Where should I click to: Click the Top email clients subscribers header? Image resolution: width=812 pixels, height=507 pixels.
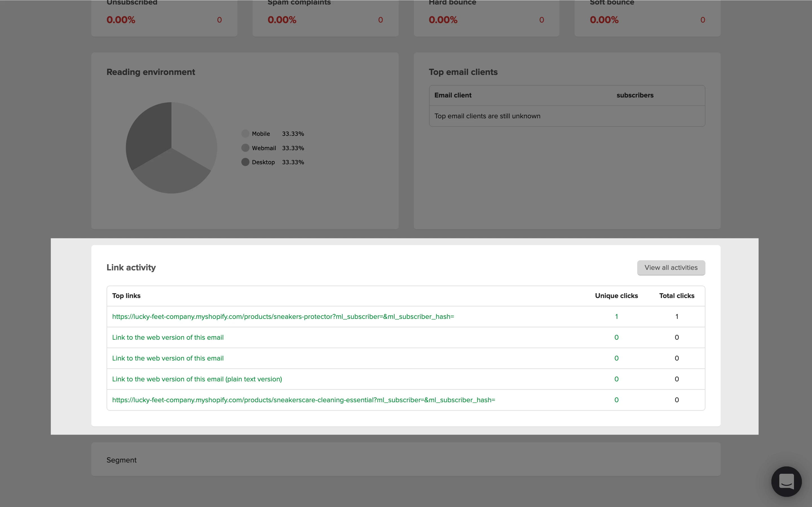(x=635, y=95)
